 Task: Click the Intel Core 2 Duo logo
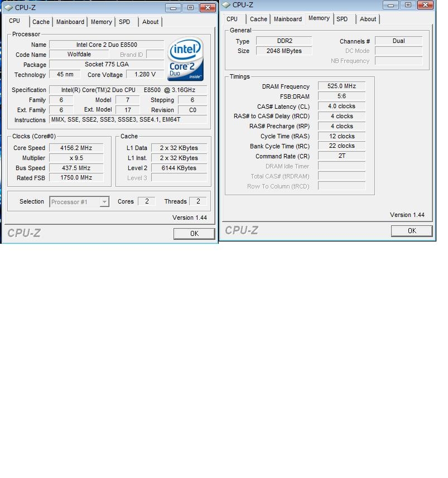coord(185,59)
